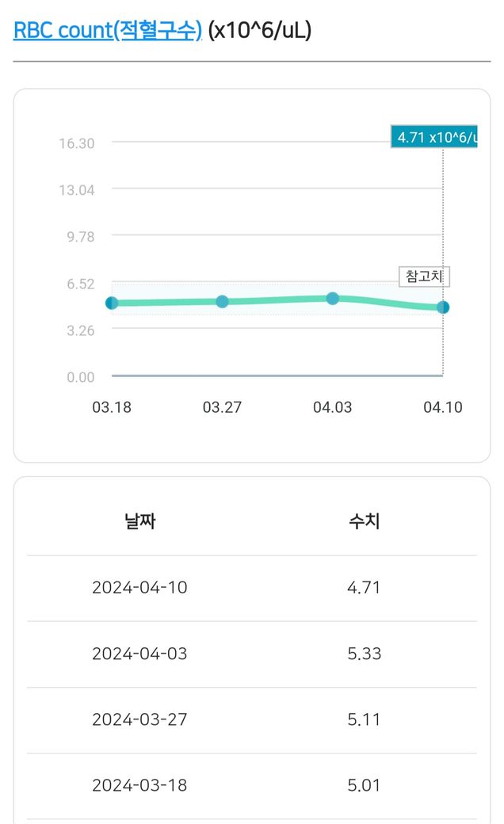Click the 16.30 y-axis label

point(77,143)
